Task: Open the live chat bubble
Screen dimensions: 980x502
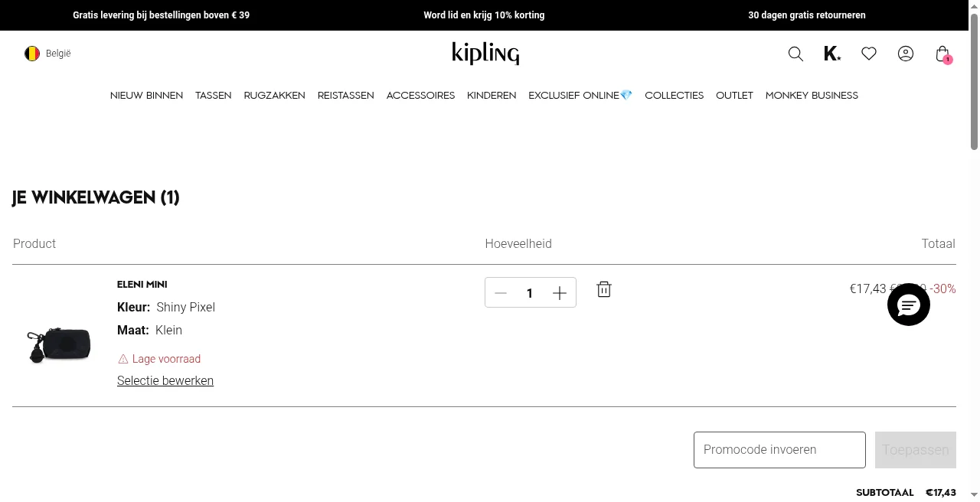Action: pos(909,305)
